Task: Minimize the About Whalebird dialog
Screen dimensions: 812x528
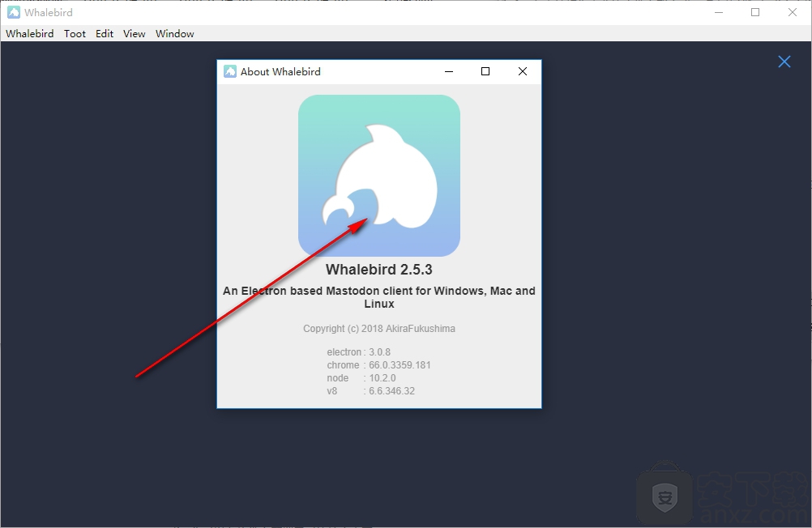Action: (449, 71)
